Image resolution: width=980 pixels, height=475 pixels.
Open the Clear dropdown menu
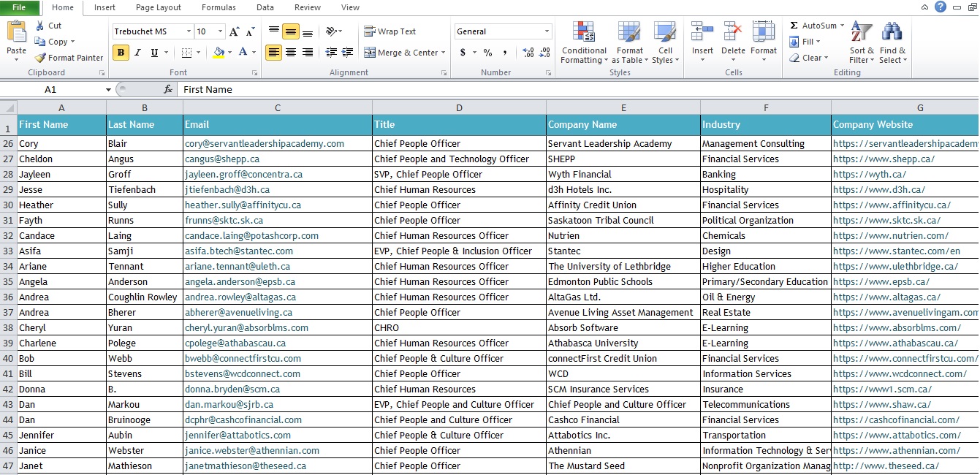click(x=808, y=58)
